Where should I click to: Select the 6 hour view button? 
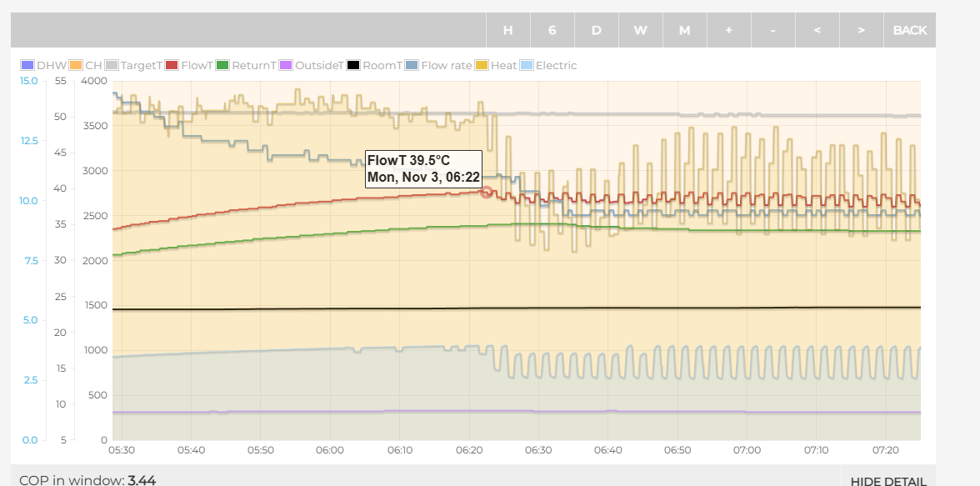(x=552, y=30)
